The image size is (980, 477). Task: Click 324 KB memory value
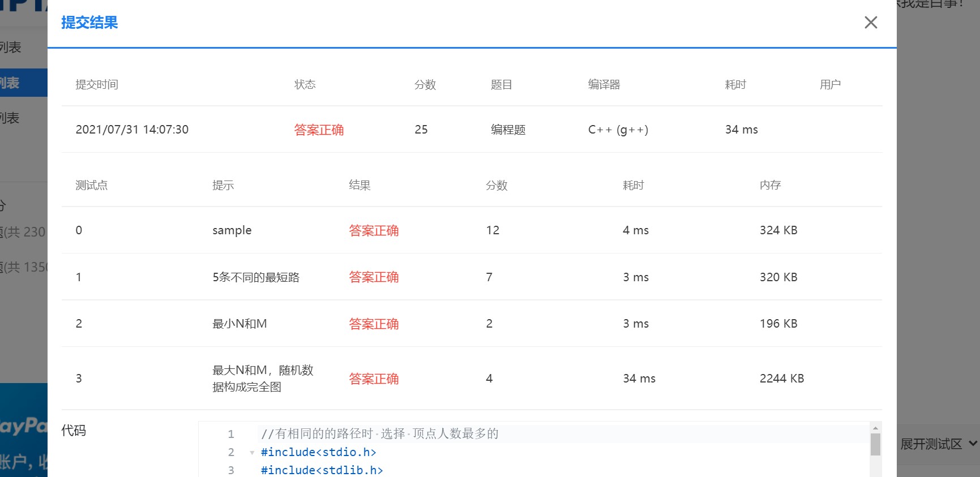click(x=778, y=230)
